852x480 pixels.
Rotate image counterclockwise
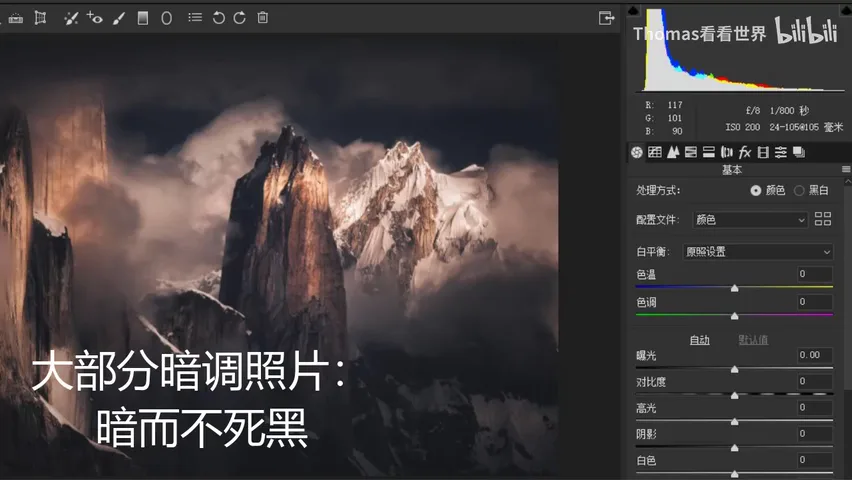[218, 18]
